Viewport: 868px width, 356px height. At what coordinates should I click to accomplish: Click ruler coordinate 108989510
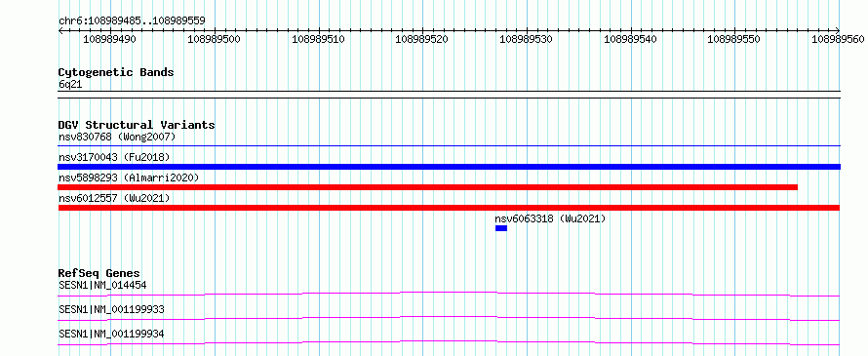pyautogui.click(x=318, y=39)
